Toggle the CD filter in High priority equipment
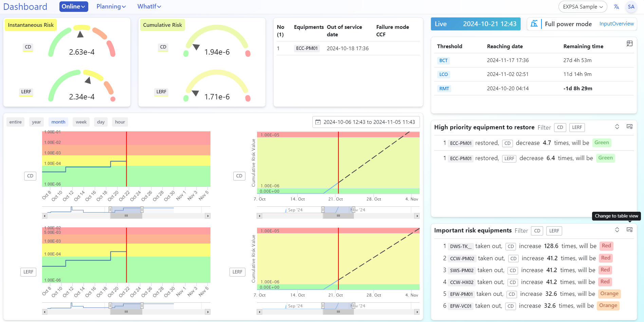Viewport: 644px width, 322px height. [560, 127]
